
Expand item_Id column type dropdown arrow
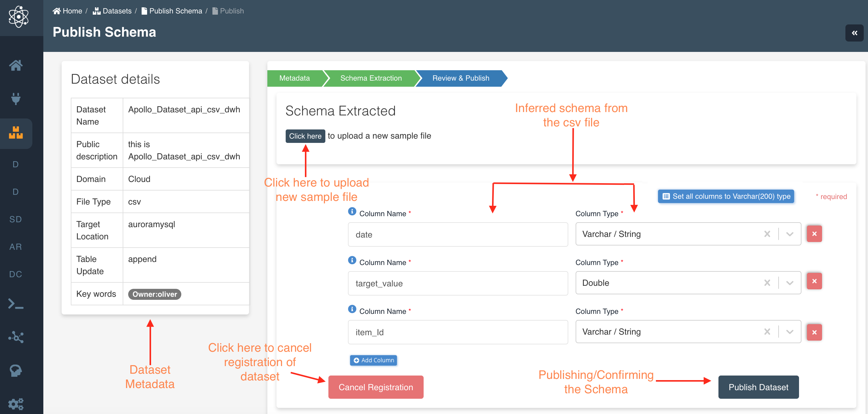pyautogui.click(x=790, y=332)
